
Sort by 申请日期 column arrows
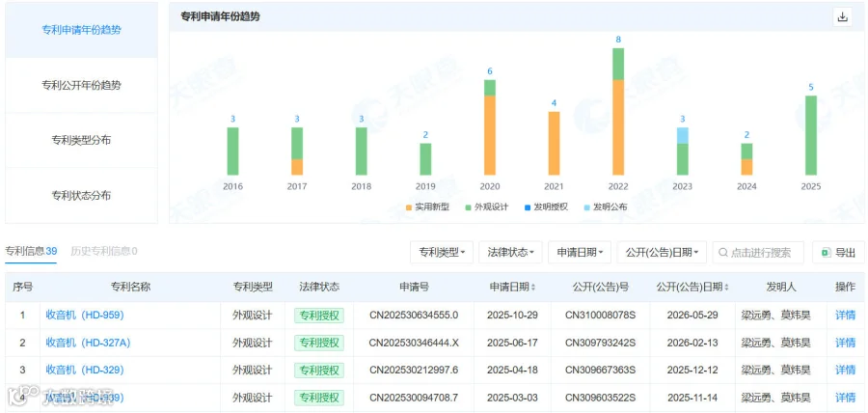point(533,288)
